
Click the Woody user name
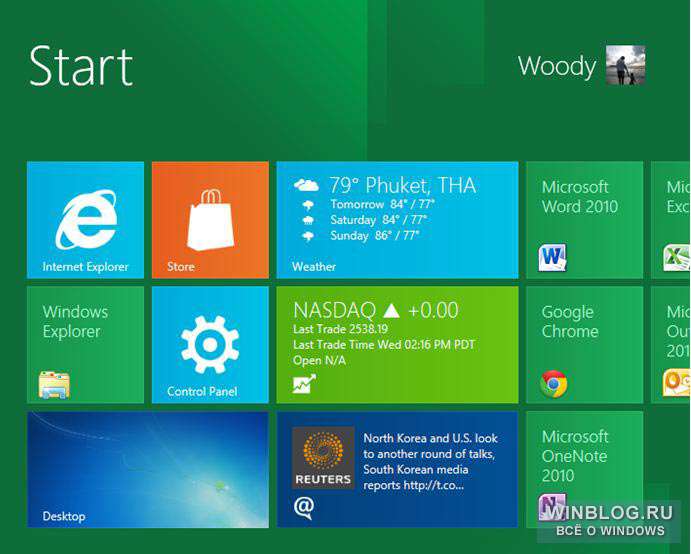coord(557,67)
